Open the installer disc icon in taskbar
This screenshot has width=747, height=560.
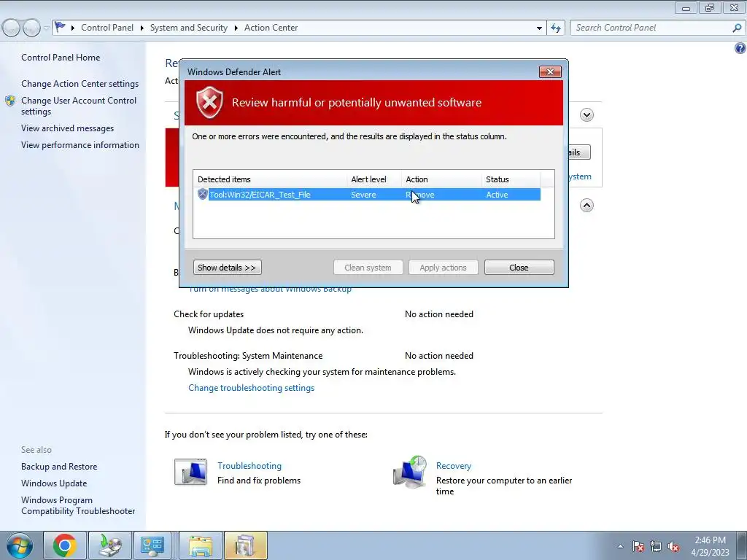[109, 545]
